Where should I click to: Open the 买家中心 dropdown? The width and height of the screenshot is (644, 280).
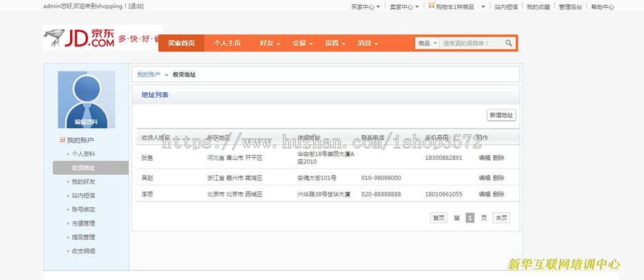pyautogui.click(x=366, y=7)
